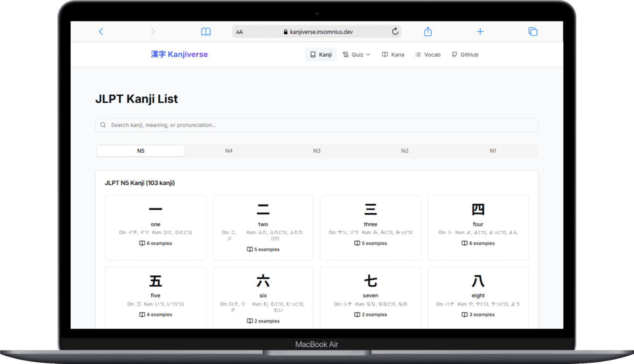Open the kanji card for five
The width and height of the screenshot is (634, 364).
pos(156,298)
